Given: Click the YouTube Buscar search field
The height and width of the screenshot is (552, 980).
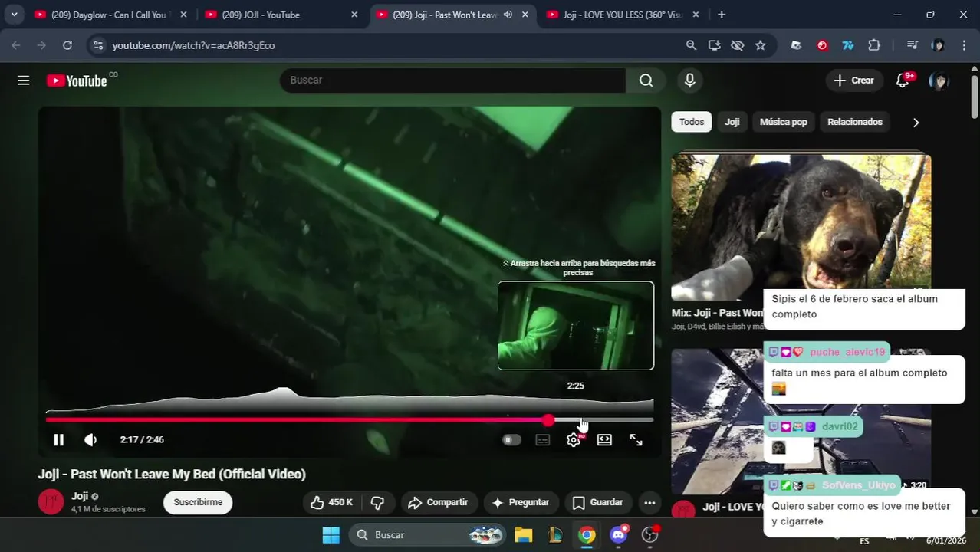Looking at the screenshot, I should pos(452,80).
